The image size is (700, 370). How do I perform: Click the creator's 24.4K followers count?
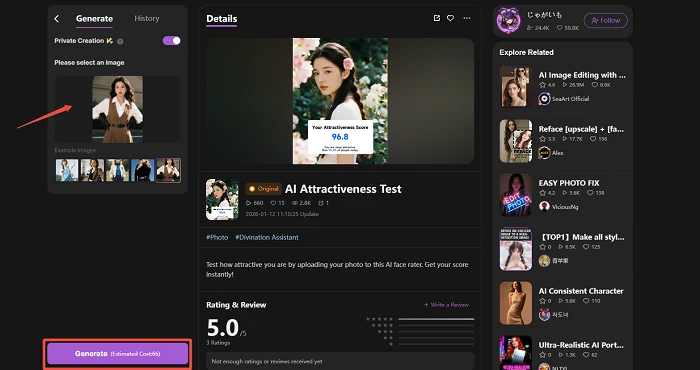pyautogui.click(x=538, y=28)
